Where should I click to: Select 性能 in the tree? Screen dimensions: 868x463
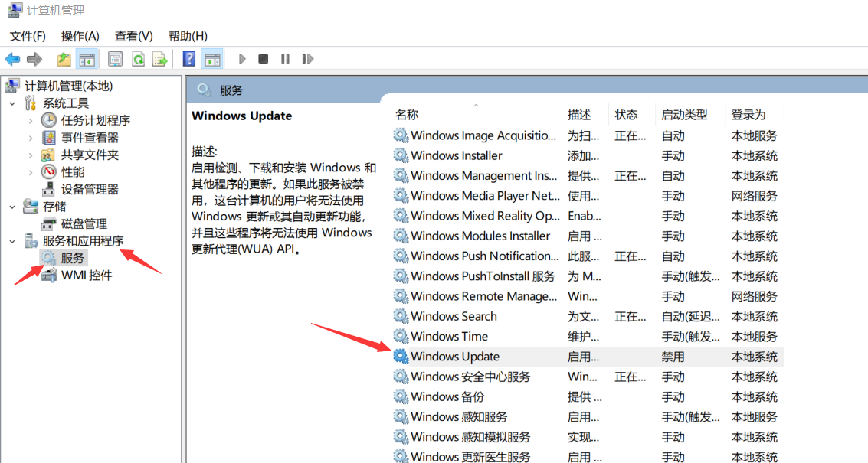[x=73, y=172]
